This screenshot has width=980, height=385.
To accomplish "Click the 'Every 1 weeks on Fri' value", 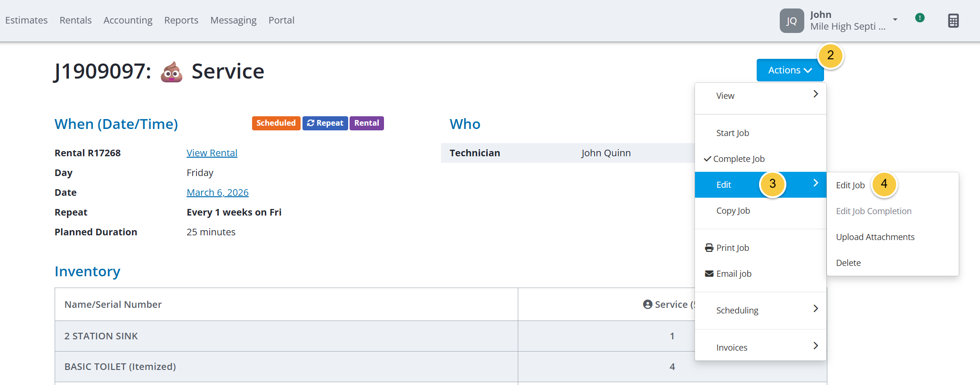I will tap(234, 212).
